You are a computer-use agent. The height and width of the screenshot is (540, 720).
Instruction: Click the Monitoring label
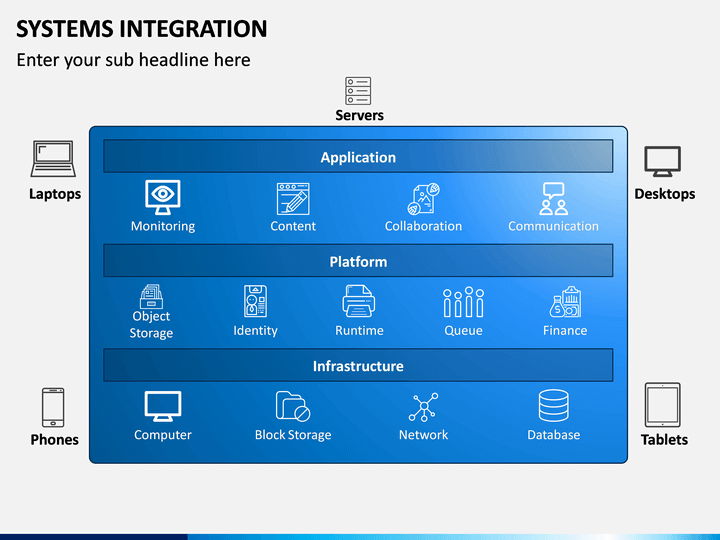click(163, 226)
